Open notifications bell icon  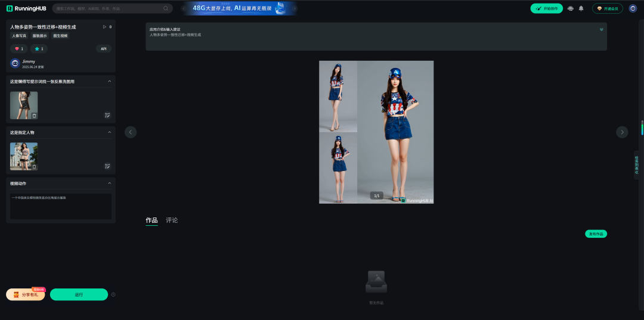(581, 8)
